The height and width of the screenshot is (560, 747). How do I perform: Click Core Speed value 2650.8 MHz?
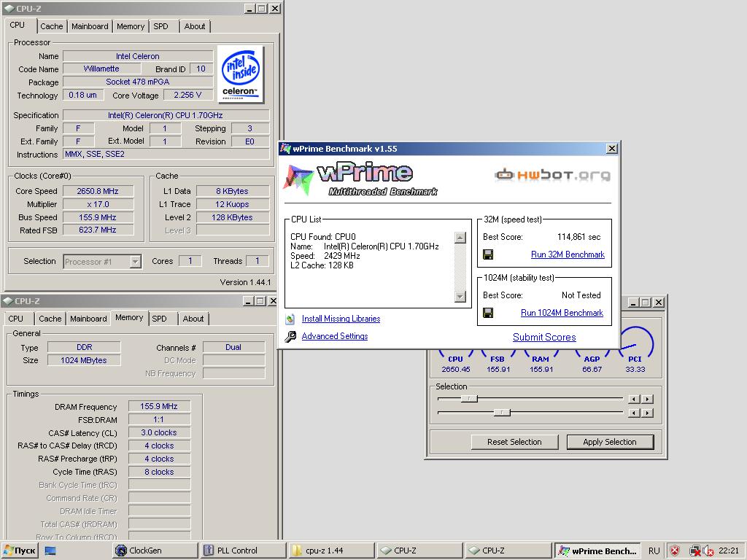click(98, 191)
